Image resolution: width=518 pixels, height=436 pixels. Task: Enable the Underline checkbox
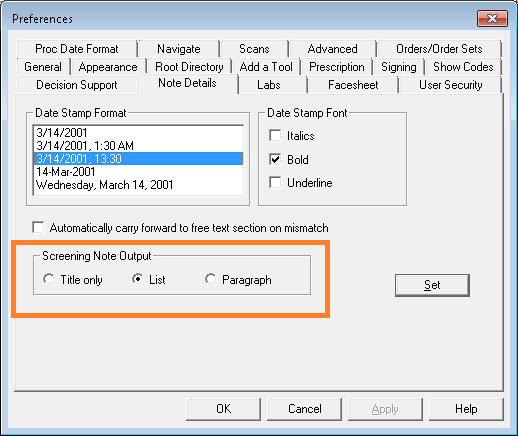coord(275,183)
